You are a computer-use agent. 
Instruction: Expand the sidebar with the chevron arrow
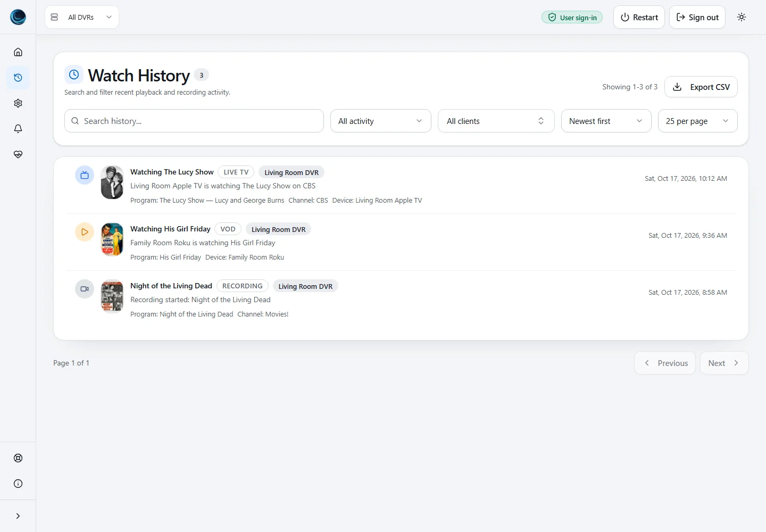[x=18, y=516]
